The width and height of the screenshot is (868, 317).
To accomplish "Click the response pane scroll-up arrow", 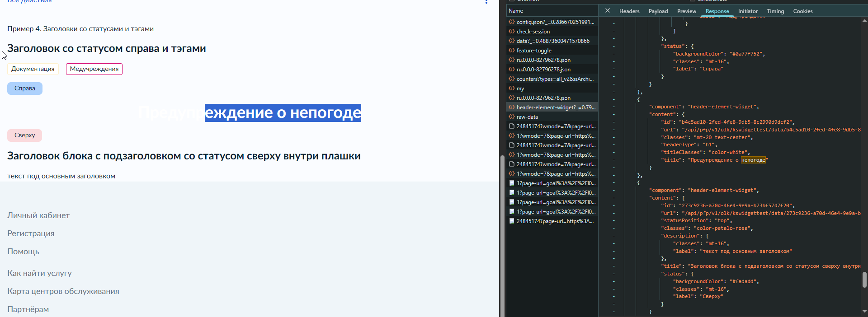I will 864,20.
